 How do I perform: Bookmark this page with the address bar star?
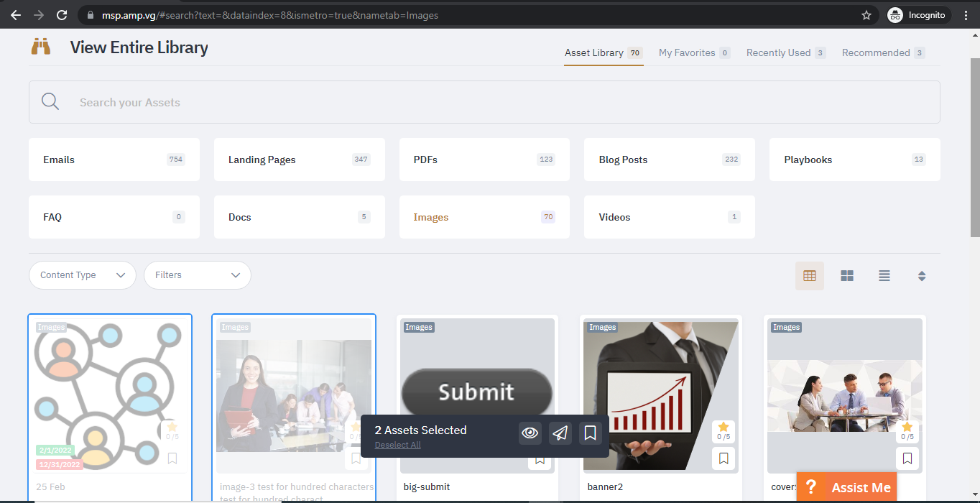[866, 15]
